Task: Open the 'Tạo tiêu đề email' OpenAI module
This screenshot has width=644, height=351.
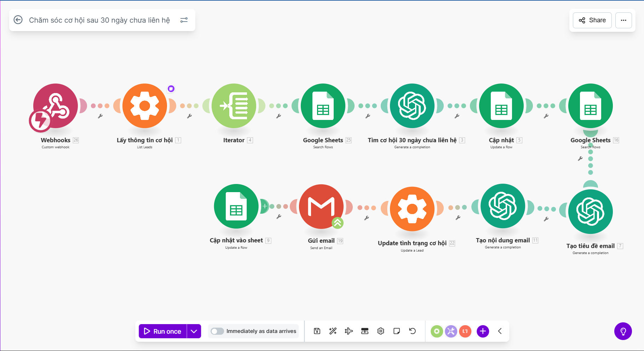Action: tap(591, 212)
